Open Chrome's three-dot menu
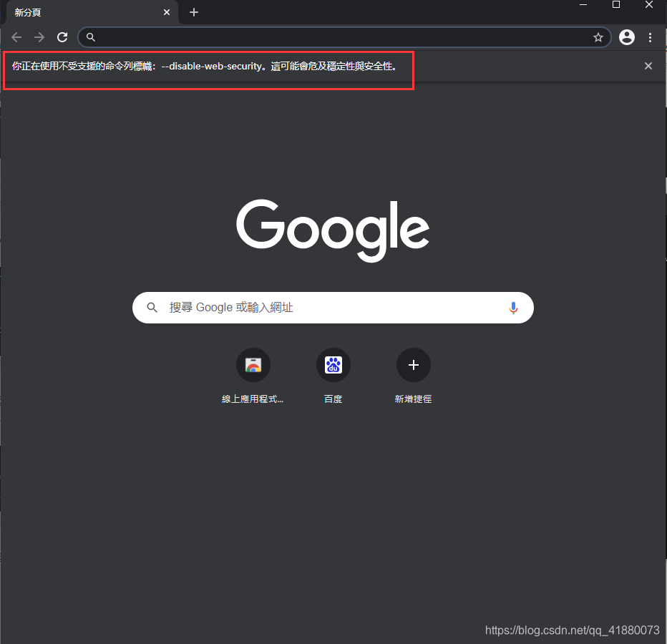 click(650, 37)
